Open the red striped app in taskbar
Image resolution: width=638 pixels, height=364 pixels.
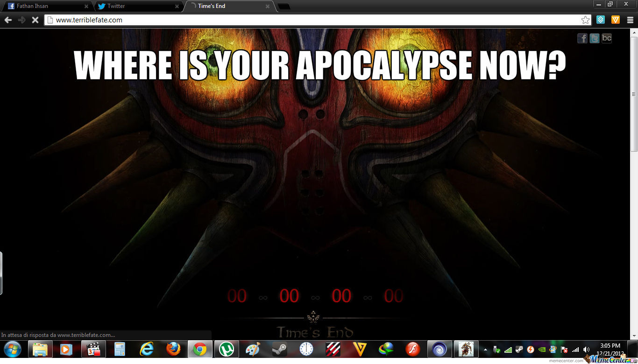click(333, 349)
